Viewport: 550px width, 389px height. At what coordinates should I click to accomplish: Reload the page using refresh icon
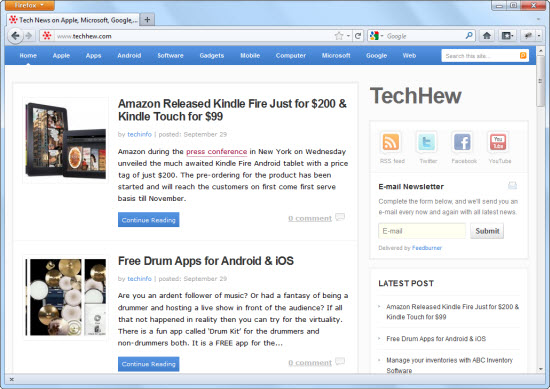tap(358, 36)
